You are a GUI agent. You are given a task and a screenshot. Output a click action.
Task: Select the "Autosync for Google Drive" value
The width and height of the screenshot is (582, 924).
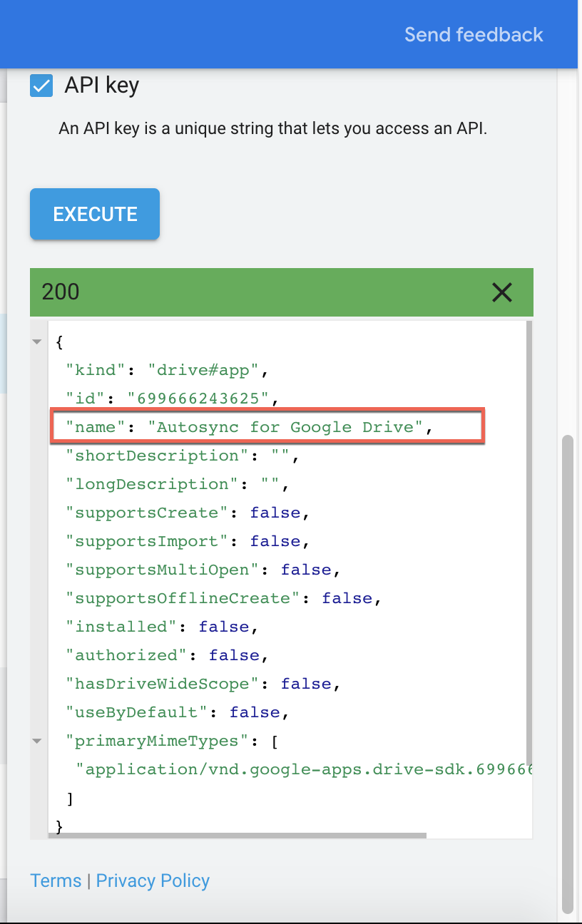[286, 427]
